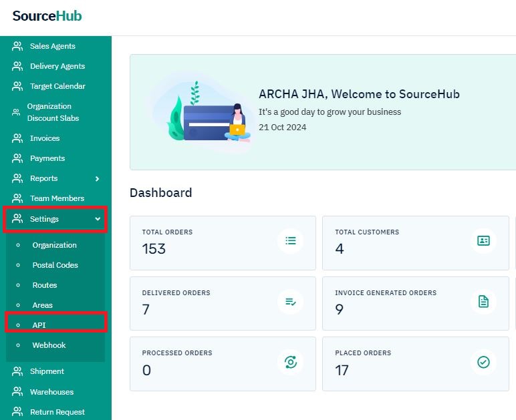Image resolution: width=516 pixels, height=420 pixels.
Task: Click the checkmark icon on Placed Orders card
Action: (x=483, y=362)
